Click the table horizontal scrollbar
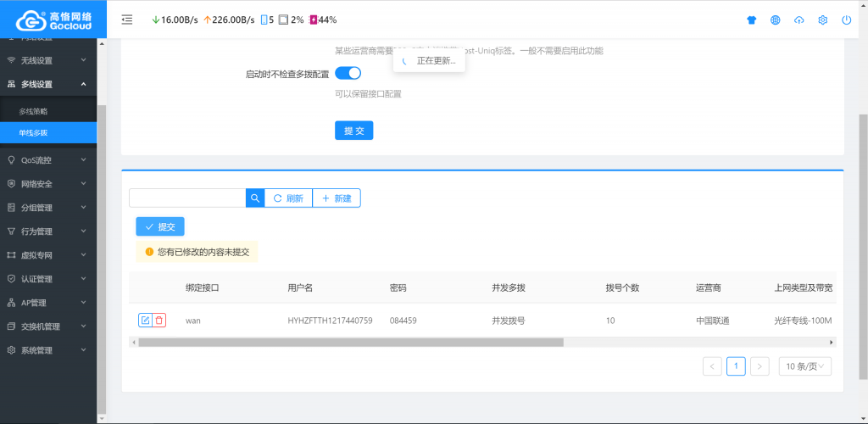Screen dimensions: 868x424 click(351, 343)
